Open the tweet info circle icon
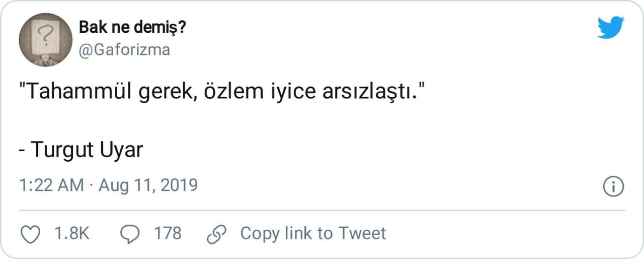 pos(613,186)
